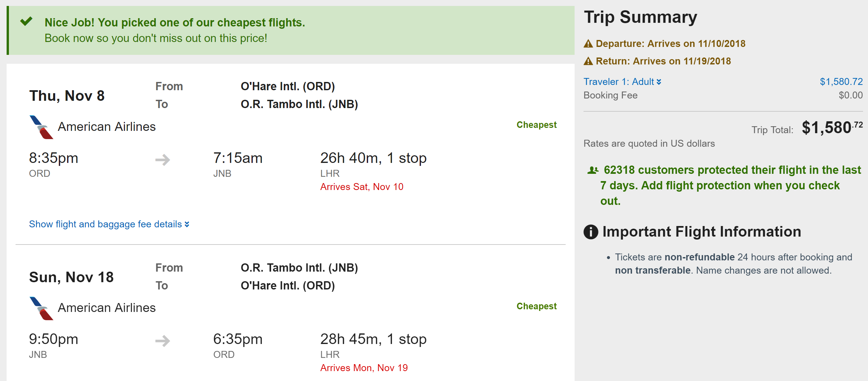Click the return arrival warning triangle icon
The width and height of the screenshot is (868, 381).
click(x=588, y=61)
